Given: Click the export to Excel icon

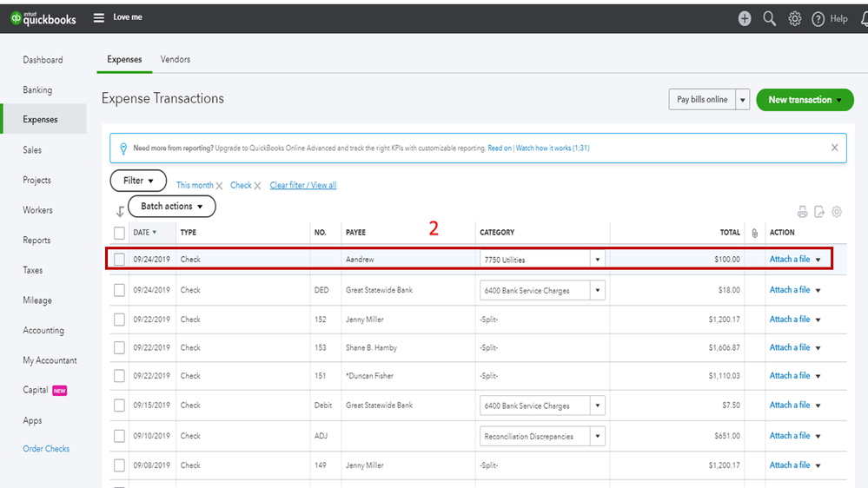Looking at the screenshot, I should (x=819, y=212).
